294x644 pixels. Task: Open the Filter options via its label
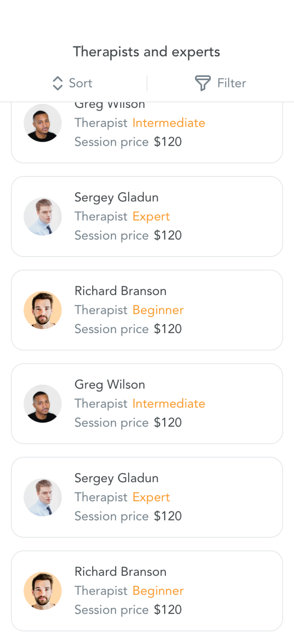pyautogui.click(x=231, y=83)
